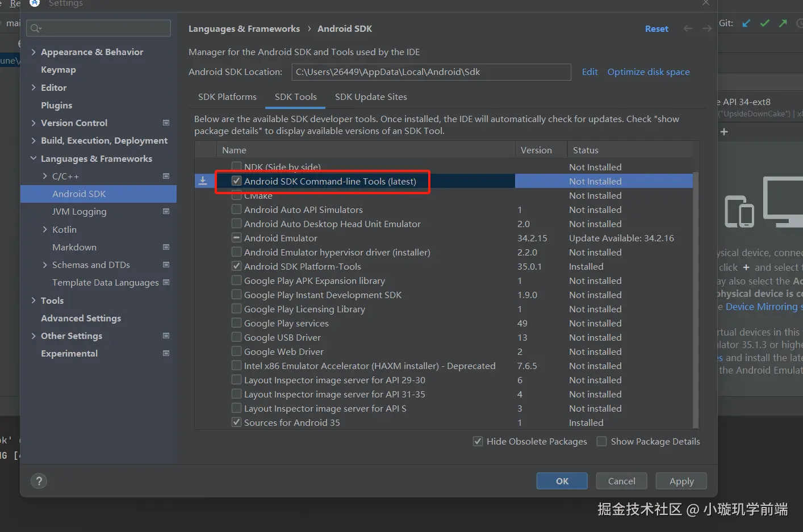Check Google Play services
This screenshot has width=803, height=532.
coord(237,323)
